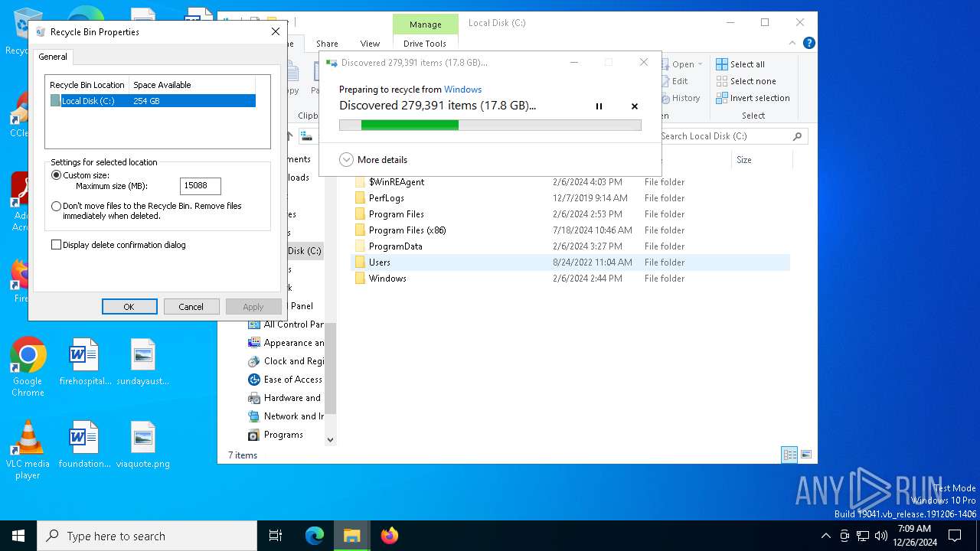Open the Share ribbon tab
The width and height of the screenshot is (980, 551).
327,44
